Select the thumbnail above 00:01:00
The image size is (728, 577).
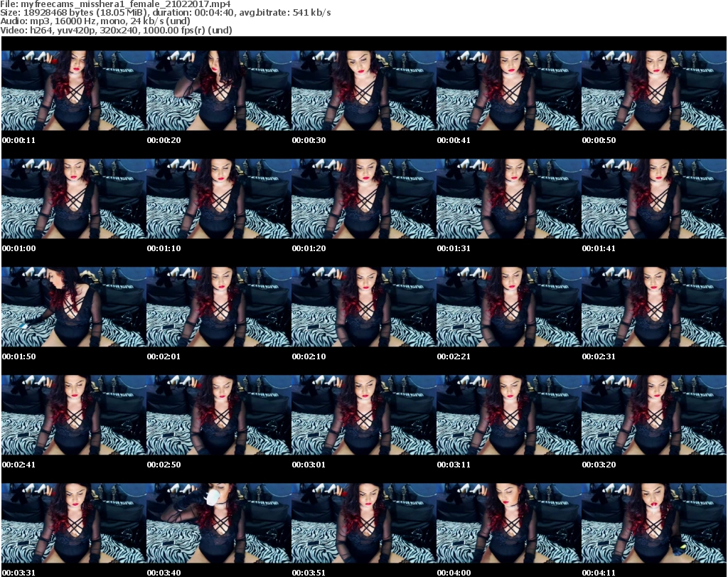pyautogui.click(x=74, y=198)
